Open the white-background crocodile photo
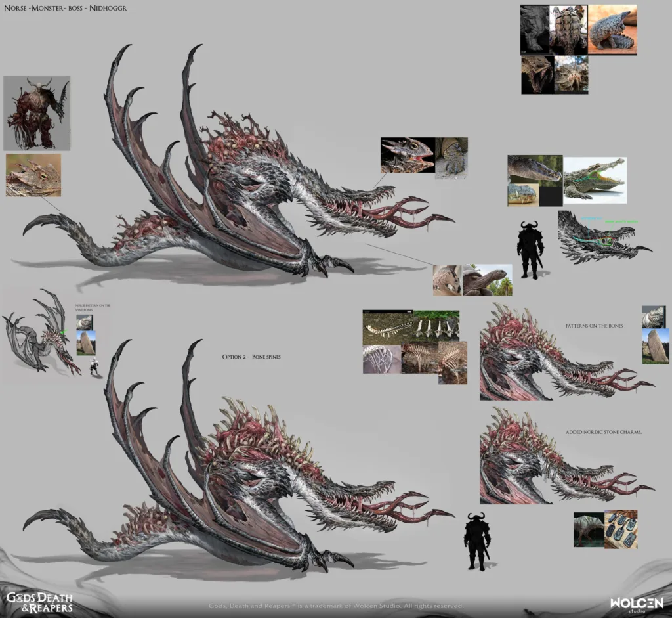Viewport: 672px width, 618px height. (x=595, y=179)
